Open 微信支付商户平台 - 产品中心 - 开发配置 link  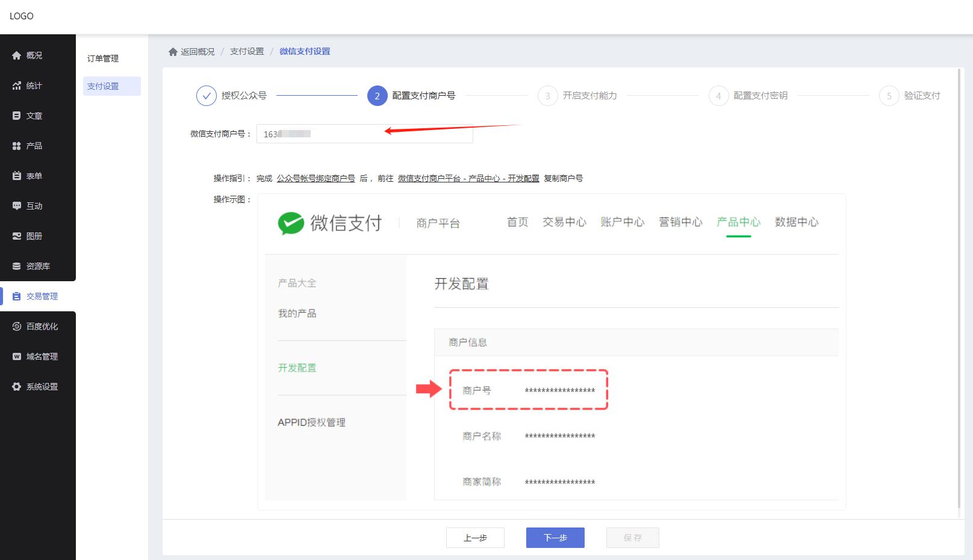[468, 178]
